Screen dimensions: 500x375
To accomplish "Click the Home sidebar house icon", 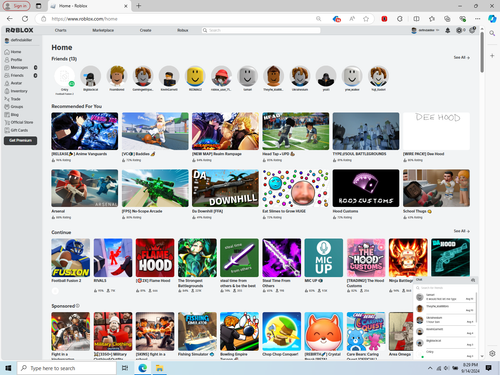I will point(7,52).
